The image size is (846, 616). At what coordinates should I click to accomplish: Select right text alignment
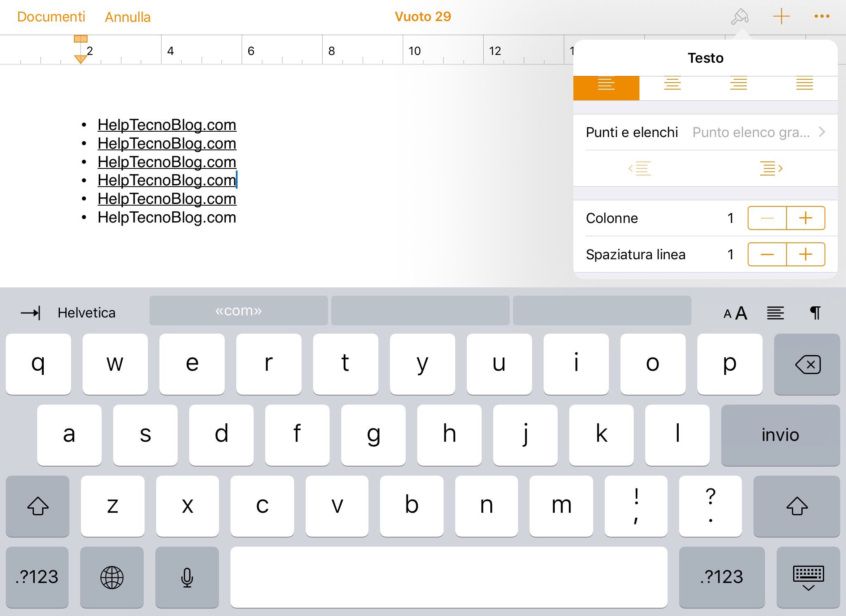coord(738,88)
